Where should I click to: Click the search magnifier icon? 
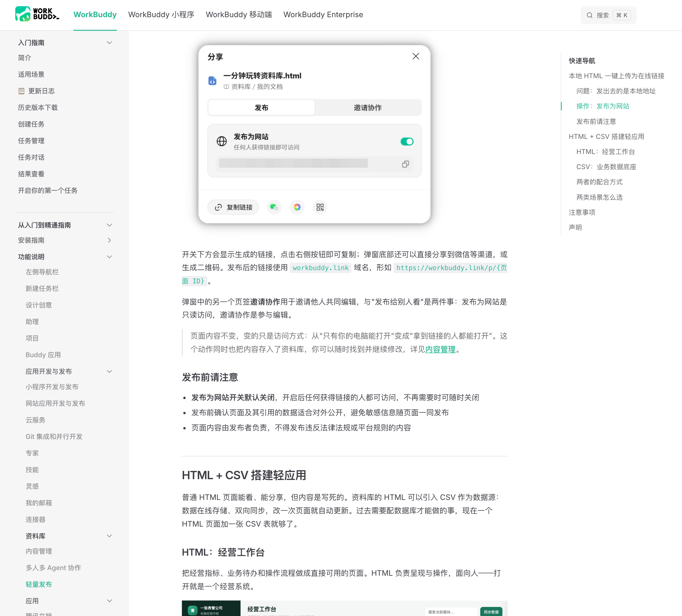pos(589,15)
